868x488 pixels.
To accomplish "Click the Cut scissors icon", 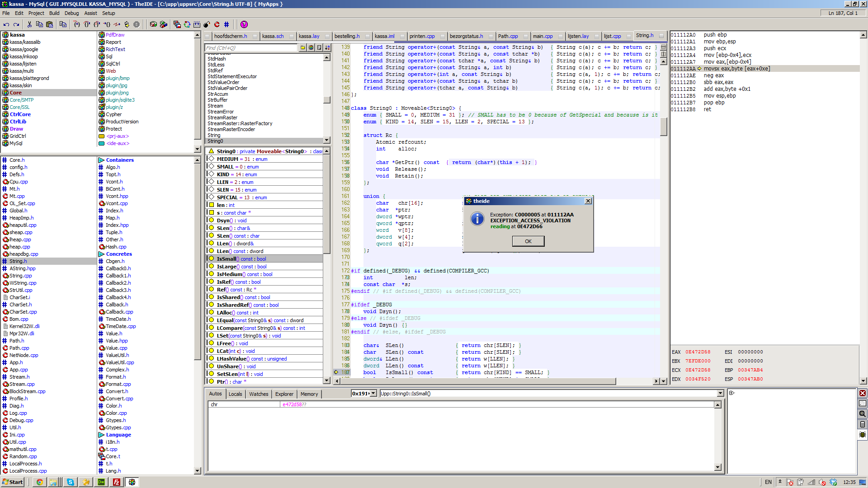I will coord(29,24).
